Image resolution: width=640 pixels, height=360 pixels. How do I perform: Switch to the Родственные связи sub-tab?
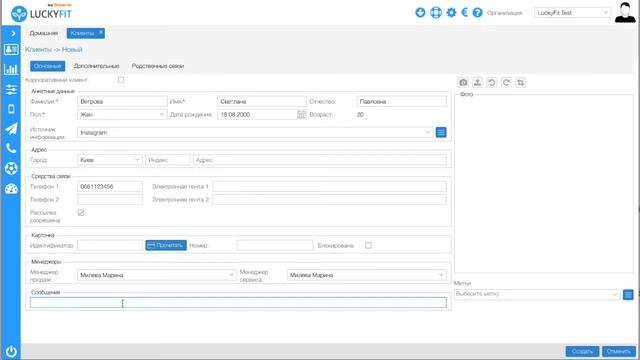158,66
